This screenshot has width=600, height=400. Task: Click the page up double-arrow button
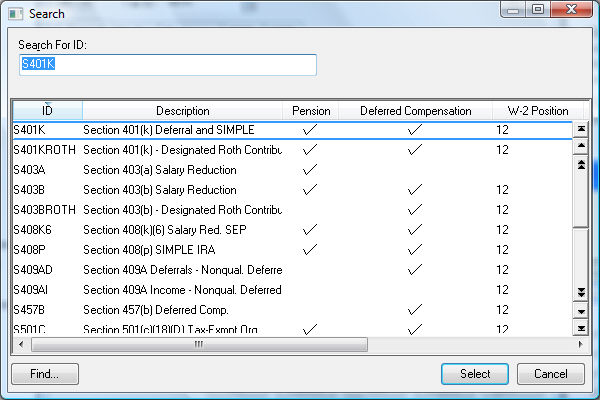click(x=580, y=163)
